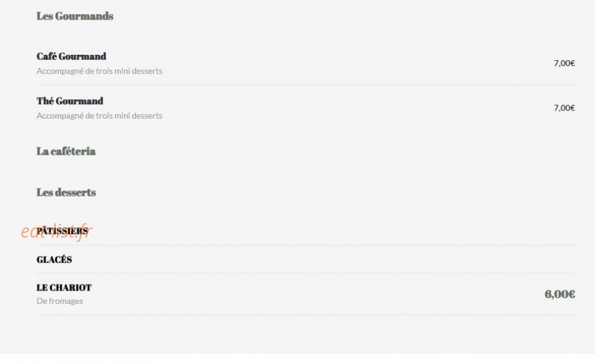Click the divider line below GLACÉS

click(x=306, y=273)
